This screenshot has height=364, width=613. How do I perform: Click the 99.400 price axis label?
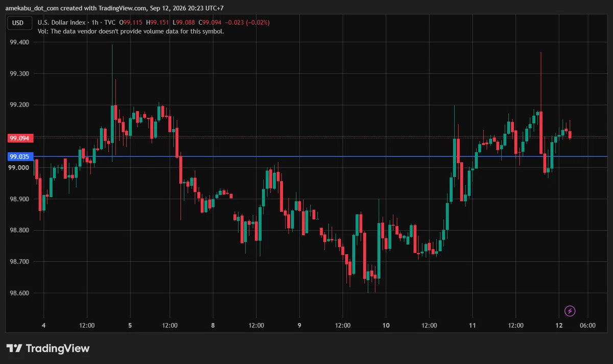[x=19, y=42]
